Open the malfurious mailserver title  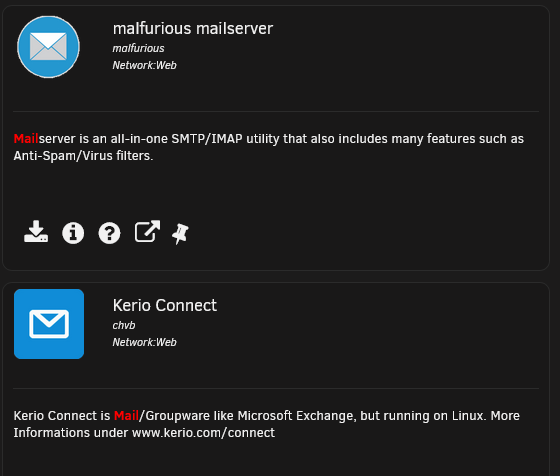pos(193,29)
